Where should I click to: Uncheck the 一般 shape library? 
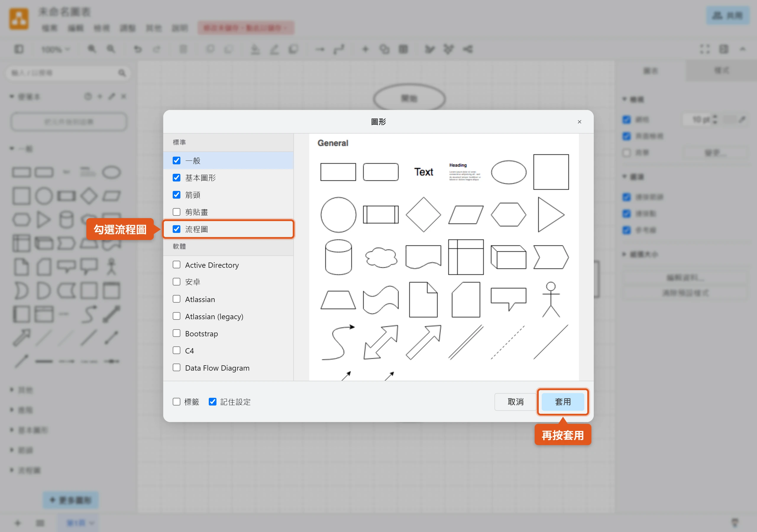point(177,160)
